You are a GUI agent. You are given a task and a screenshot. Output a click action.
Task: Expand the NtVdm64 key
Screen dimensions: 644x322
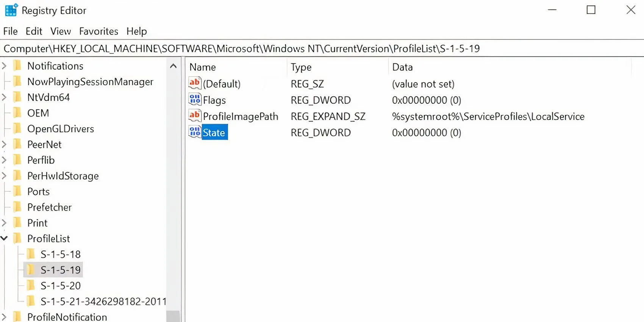coord(4,97)
